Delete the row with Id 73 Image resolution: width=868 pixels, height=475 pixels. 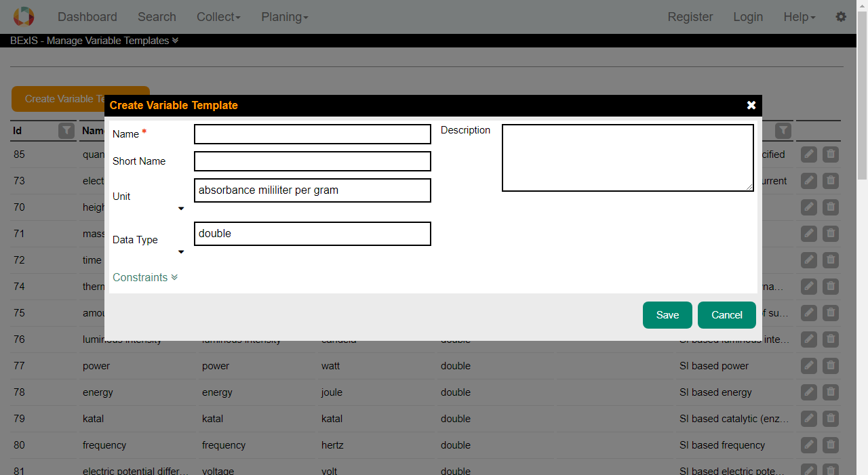[x=831, y=181]
